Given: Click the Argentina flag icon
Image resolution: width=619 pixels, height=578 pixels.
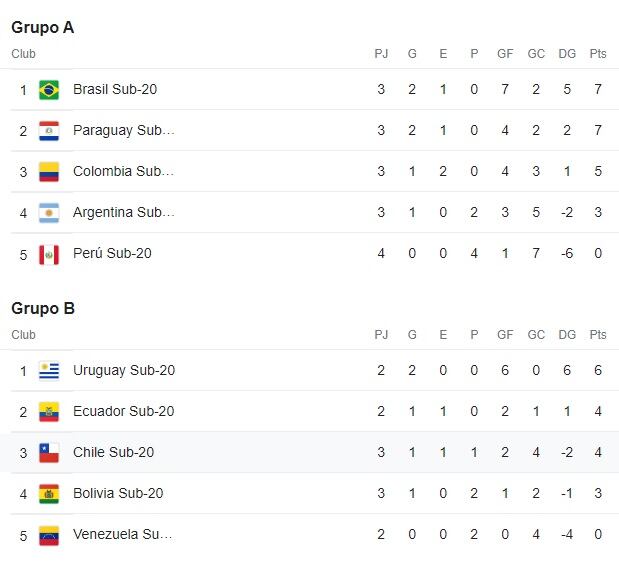Looking at the screenshot, I should pos(49,213).
